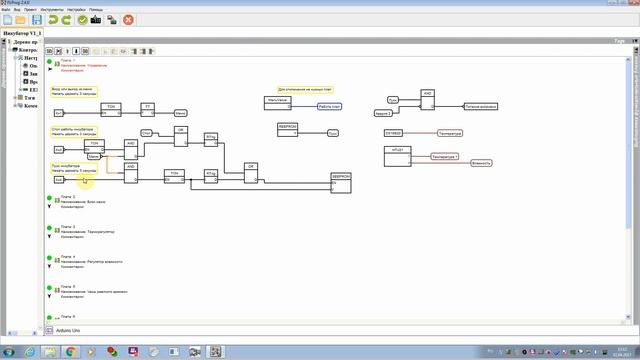Screen dimensions: 640x360
Task: Click the Плата 1 board icon beside its title
Action: [57, 64]
